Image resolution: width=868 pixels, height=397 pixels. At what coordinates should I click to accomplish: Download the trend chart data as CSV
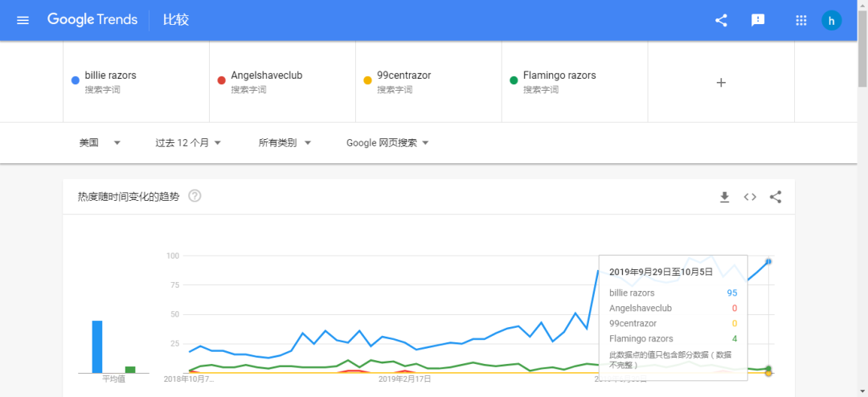click(x=724, y=197)
